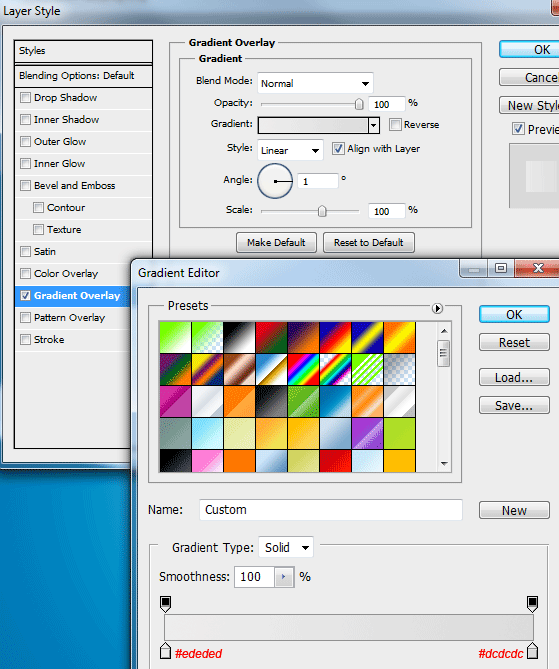
Task: Uncheck Align with Layer
Action: [338, 148]
